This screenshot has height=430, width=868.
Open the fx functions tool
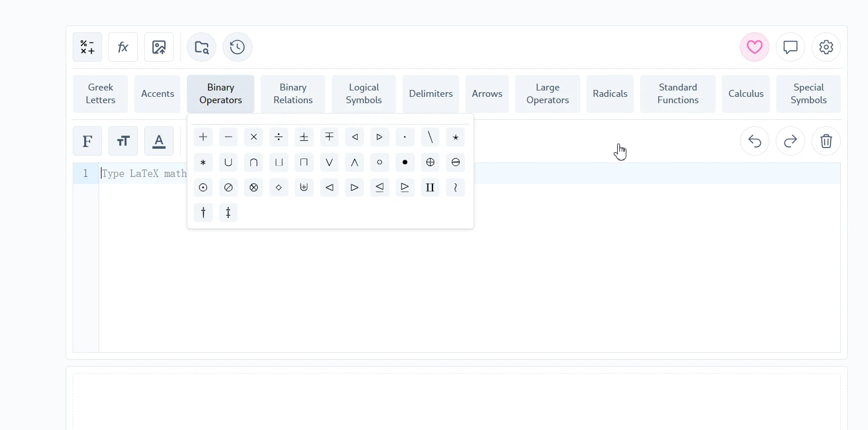point(123,47)
